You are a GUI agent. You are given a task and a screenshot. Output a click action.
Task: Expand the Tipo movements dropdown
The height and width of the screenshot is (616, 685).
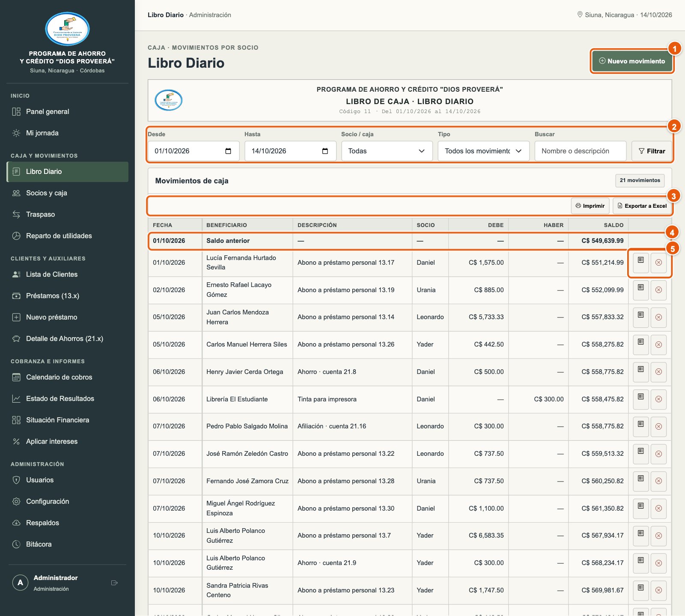click(483, 151)
